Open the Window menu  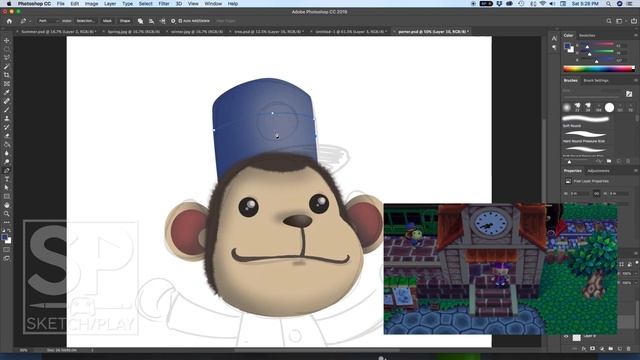coord(213,4)
